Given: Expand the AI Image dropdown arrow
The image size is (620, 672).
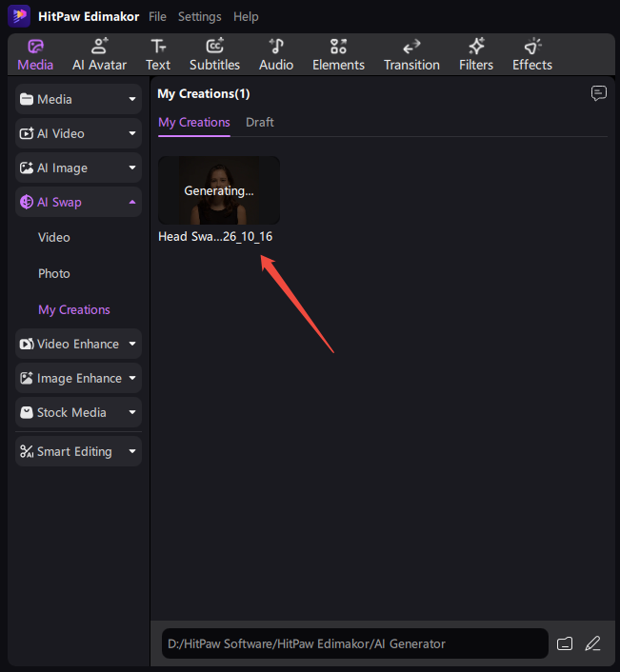Looking at the screenshot, I should 132,168.
